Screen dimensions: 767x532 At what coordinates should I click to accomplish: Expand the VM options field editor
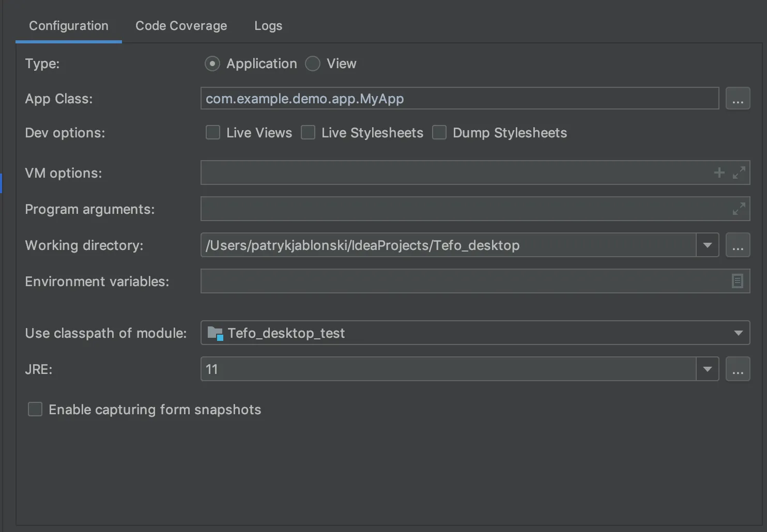pos(739,173)
